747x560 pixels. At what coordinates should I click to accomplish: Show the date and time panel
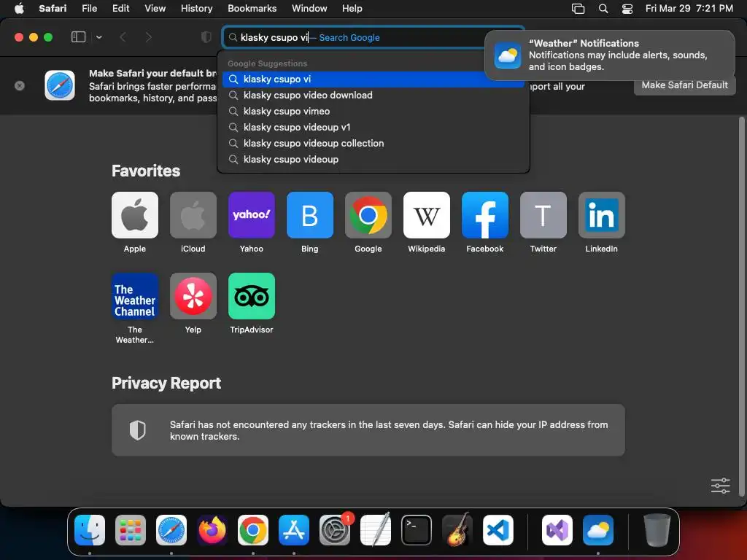point(689,9)
